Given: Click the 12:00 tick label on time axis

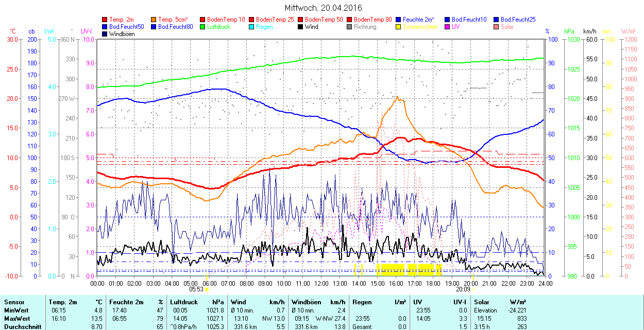Looking at the screenshot, I should click(321, 283).
